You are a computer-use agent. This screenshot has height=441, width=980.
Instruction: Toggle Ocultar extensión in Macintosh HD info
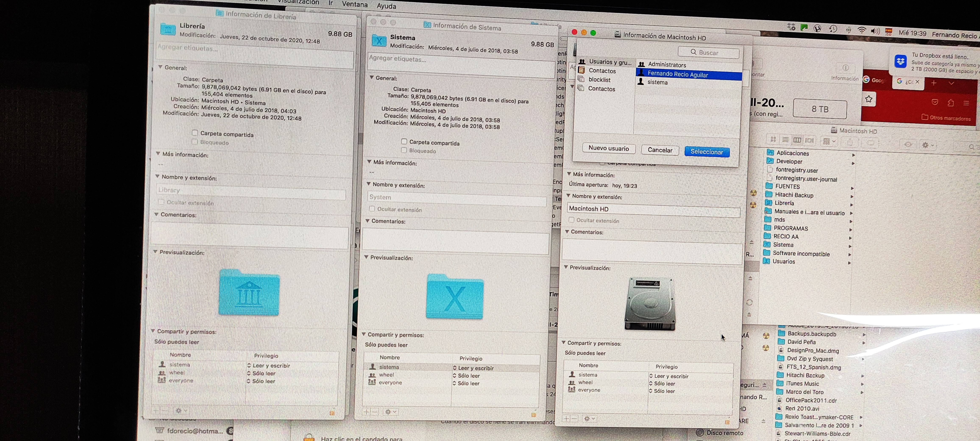pos(571,220)
